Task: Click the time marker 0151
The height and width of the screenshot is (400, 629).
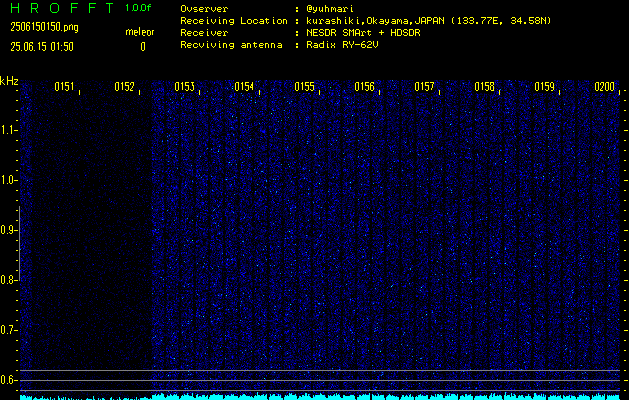Action: [x=64, y=87]
